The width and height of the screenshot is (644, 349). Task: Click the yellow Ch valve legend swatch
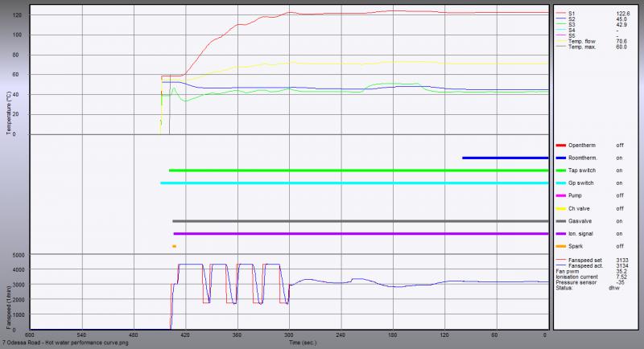(x=560, y=208)
